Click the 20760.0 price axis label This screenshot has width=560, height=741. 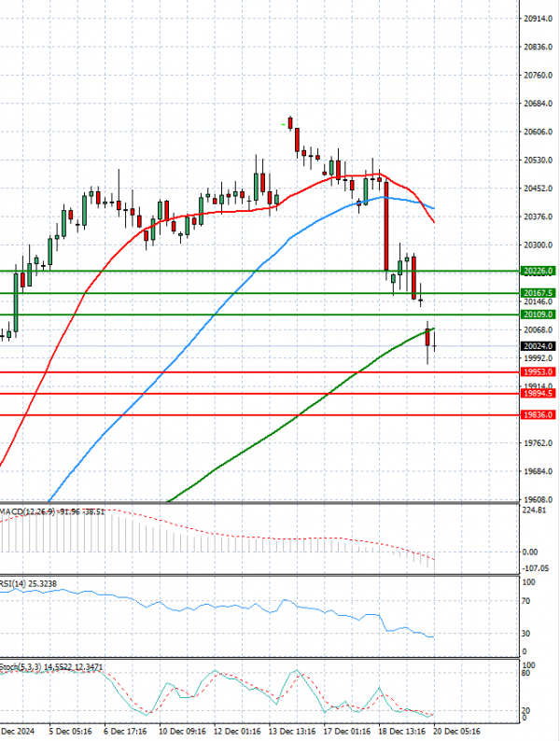click(x=538, y=76)
